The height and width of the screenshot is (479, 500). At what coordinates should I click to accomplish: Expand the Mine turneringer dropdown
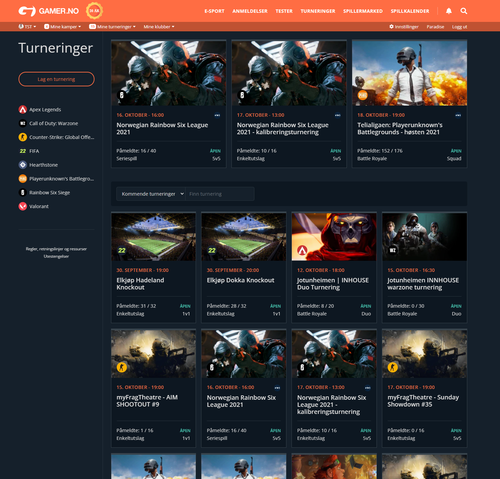pyautogui.click(x=112, y=26)
